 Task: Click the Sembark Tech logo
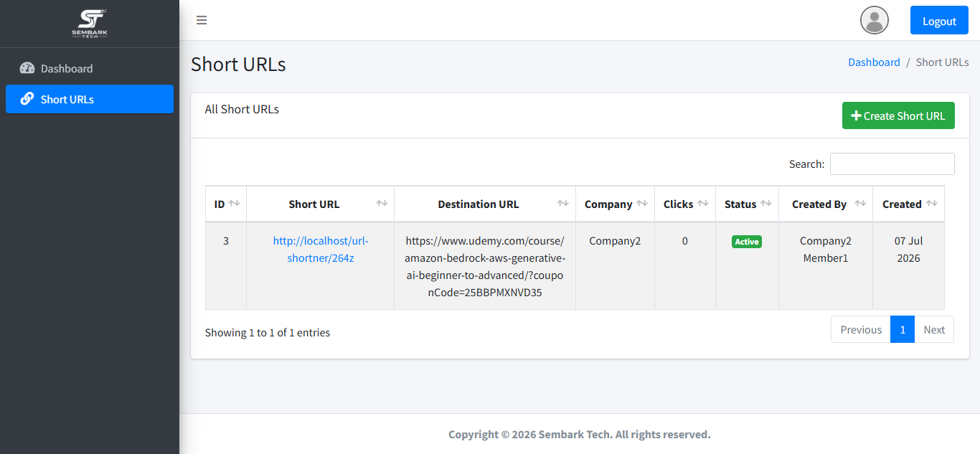click(90, 23)
